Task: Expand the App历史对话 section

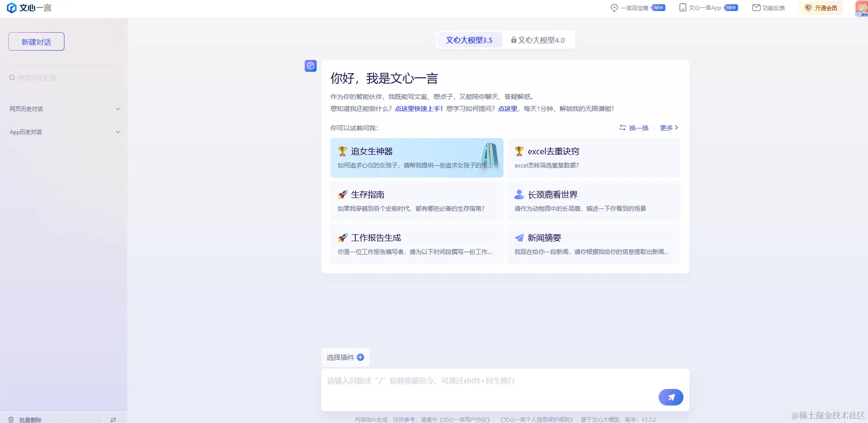Action: [65, 132]
